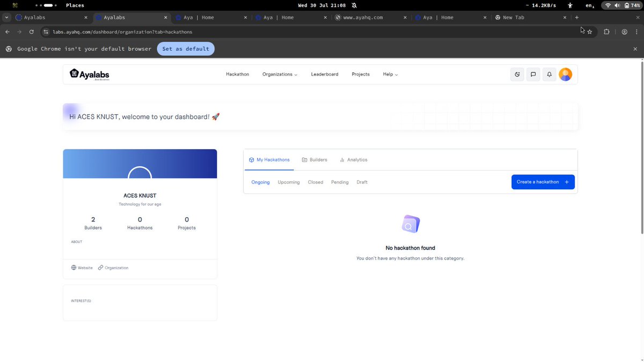The width and height of the screenshot is (644, 362).
Task: Click the Builders folder icon
Action: [x=304, y=160]
